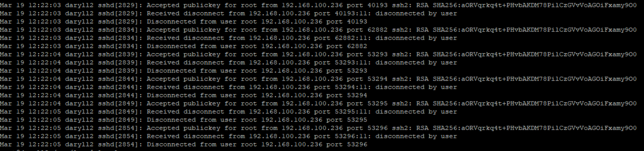Click the Disconnected line ending in port 53295
Image resolution: width=644 pixels, height=151 pixels.
184,120
